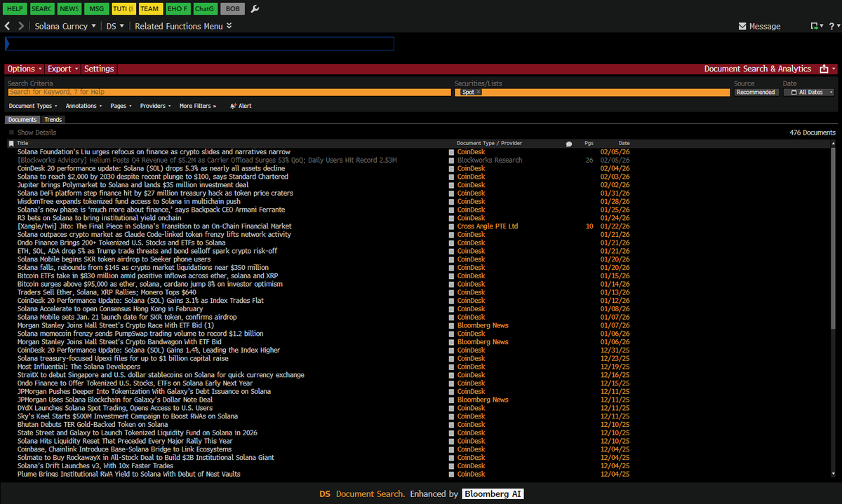
Task: Open the wrench settings icon in top bar
Action: (255, 9)
